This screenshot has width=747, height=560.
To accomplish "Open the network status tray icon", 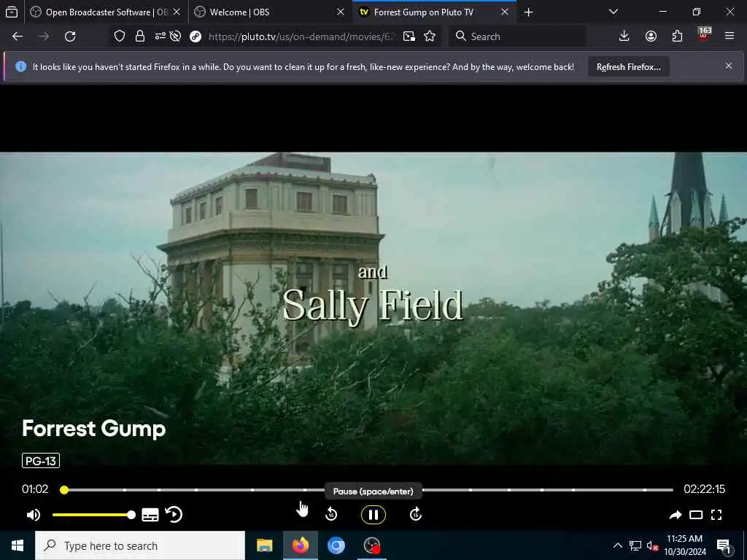I will pos(635,545).
